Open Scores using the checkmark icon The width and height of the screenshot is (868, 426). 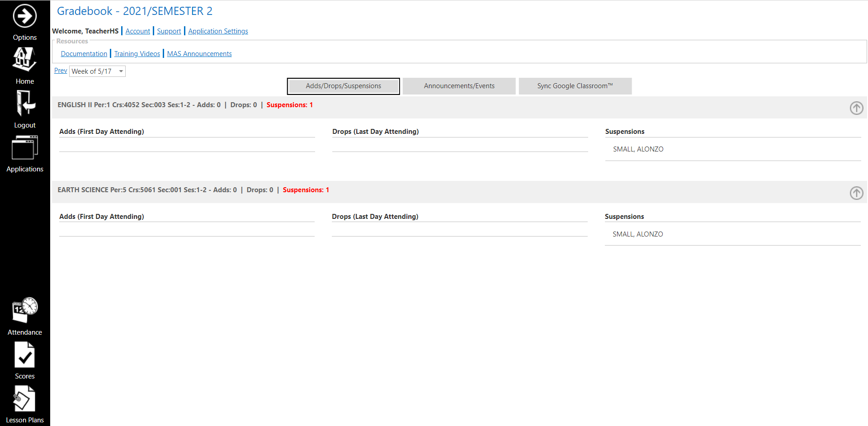25,355
